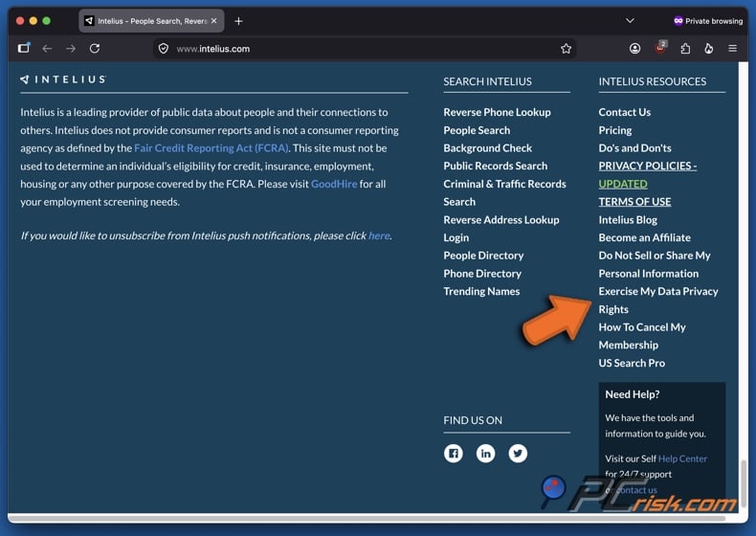Click 'here' to unsubscribe from push notifications
Viewport: 756px width, 536px height.
[379, 235]
